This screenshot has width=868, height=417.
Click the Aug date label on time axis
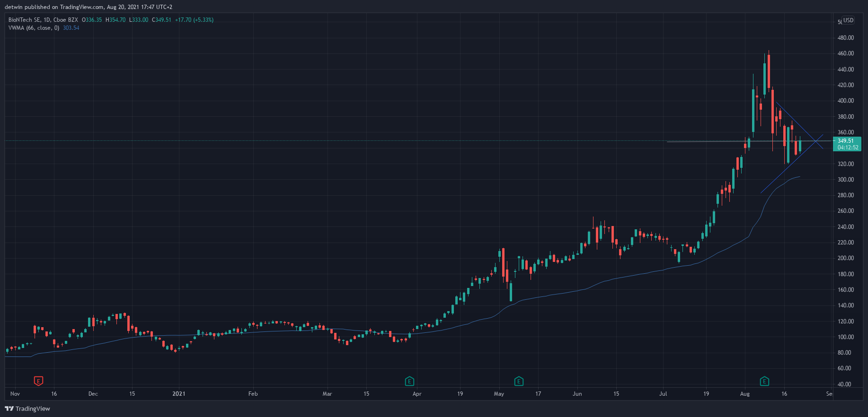[745, 394]
